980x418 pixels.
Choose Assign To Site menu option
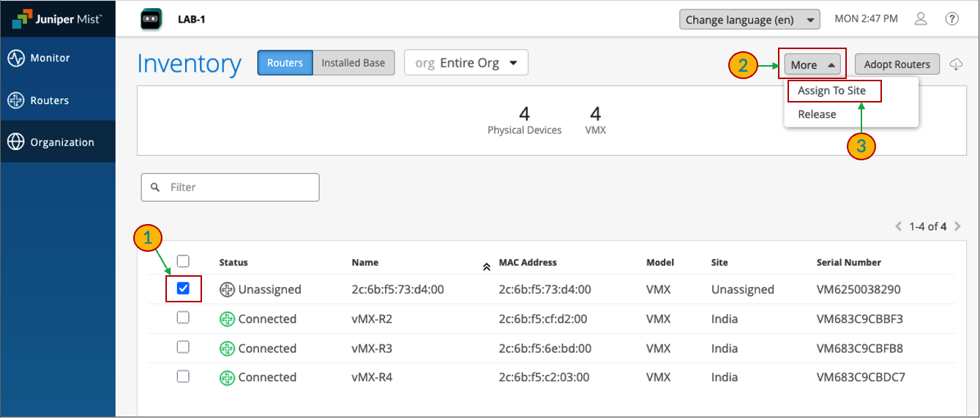[x=831, y=91]
